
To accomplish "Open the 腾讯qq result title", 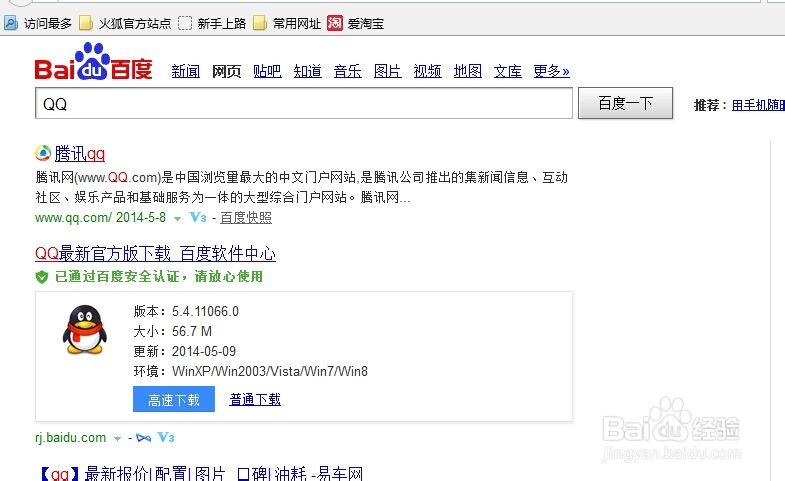I will tap(80, 153).
